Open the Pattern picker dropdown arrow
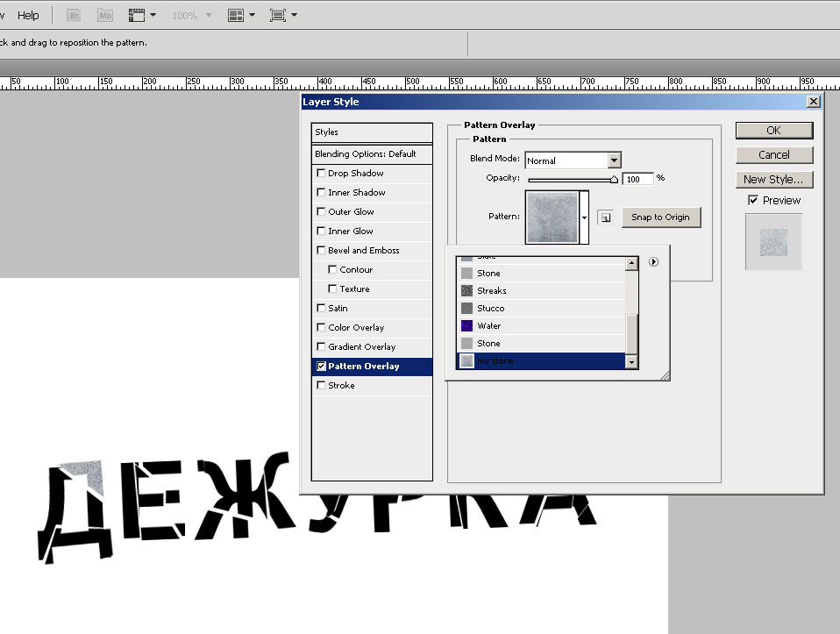 585,217
